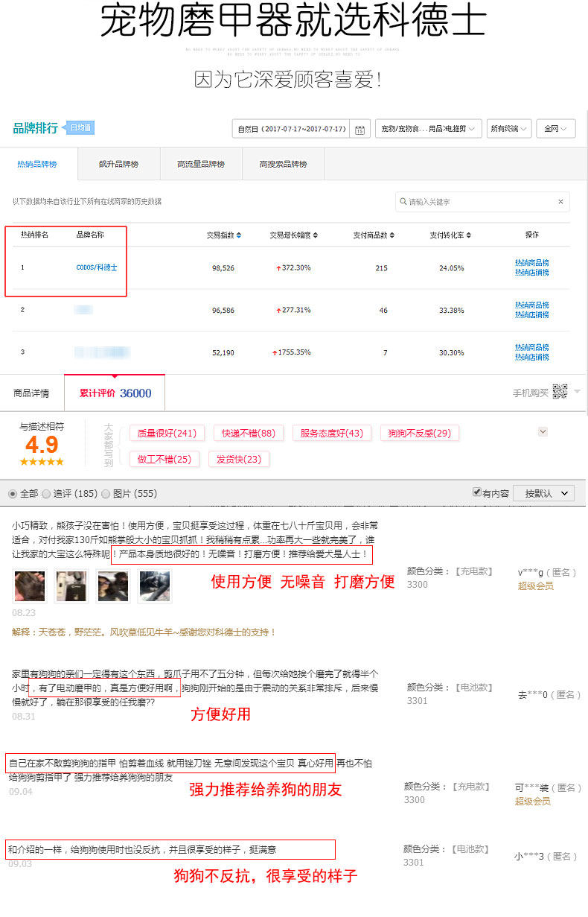Open 热销店铺榜 in the rank 3 row
Screen dimensions: 588x917
(532, 358)
